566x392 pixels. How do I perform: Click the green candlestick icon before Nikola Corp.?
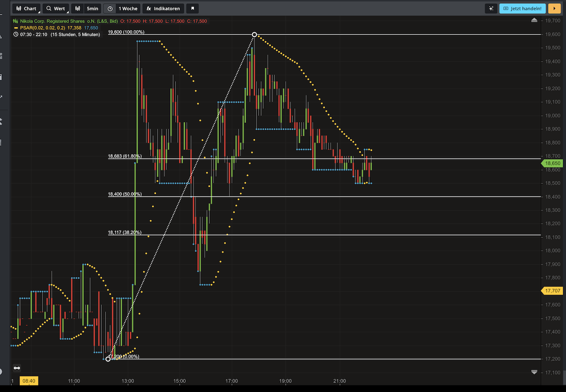tap(16, 21)
